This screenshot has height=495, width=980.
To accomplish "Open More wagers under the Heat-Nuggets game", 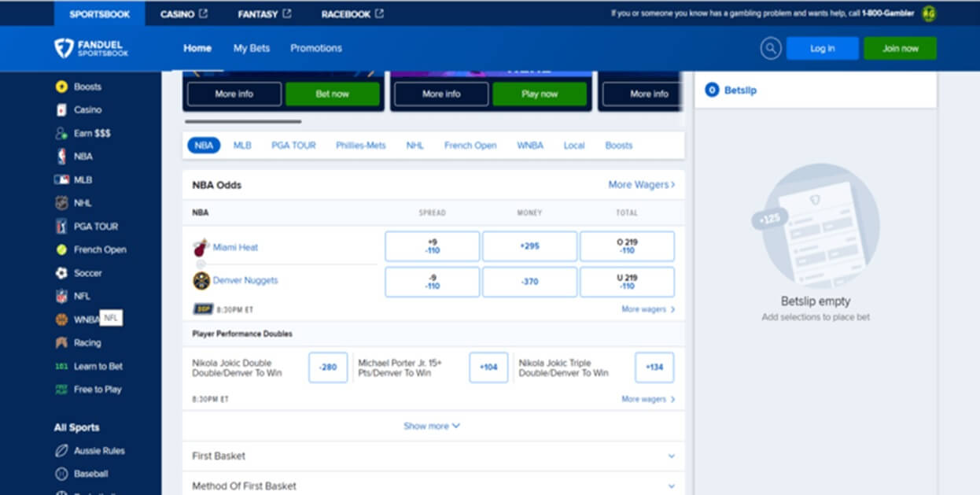I will 648,309.
